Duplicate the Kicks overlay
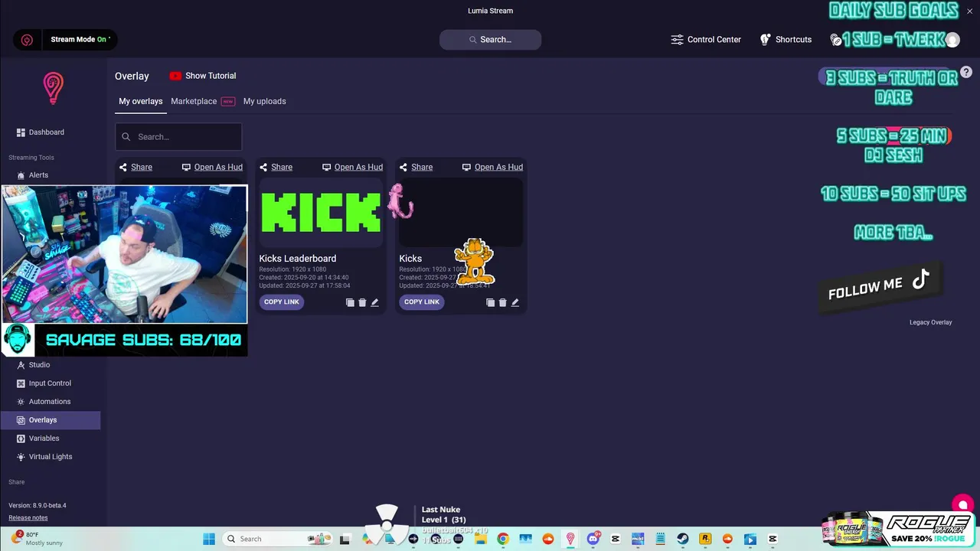This screenshot has width=980, height=551. pos(490,302)
